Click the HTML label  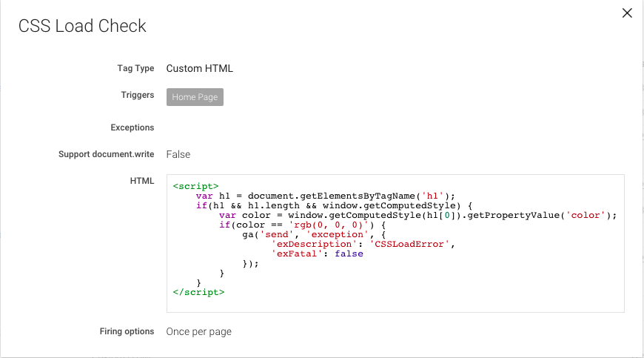(x=141, y=181)
